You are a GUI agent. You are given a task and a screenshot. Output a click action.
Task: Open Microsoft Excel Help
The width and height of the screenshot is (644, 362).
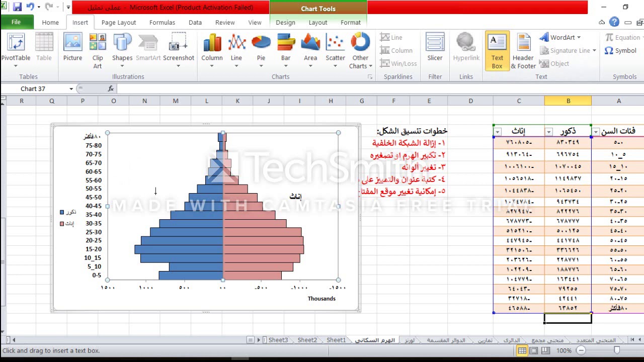coord(614,22)
